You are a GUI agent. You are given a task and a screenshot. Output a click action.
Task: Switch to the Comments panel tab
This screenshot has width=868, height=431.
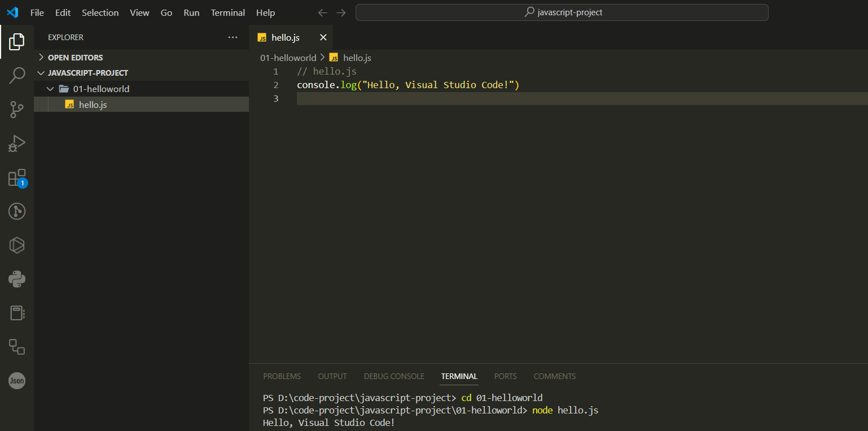coord(555,376)
